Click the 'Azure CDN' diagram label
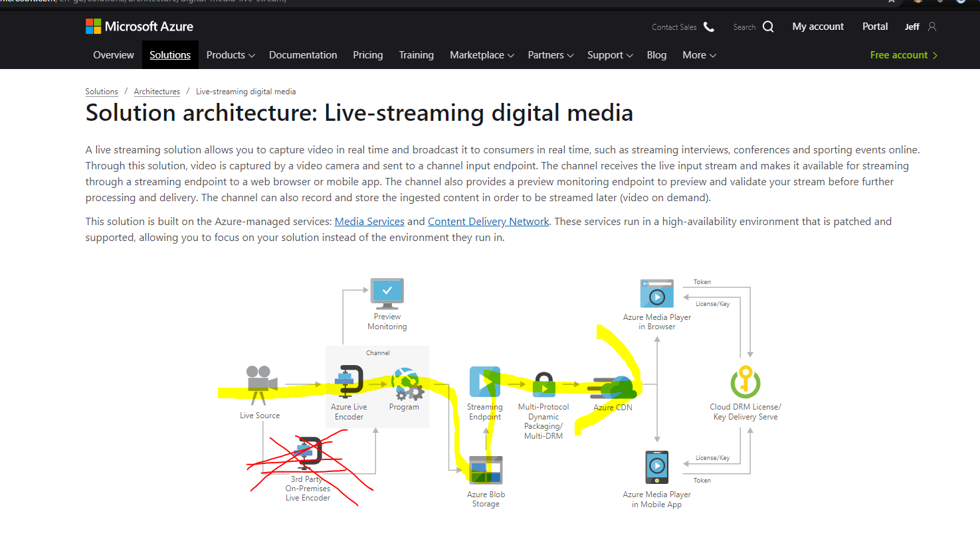The height and width of the screenshot is (541, 980). [613, 408]
